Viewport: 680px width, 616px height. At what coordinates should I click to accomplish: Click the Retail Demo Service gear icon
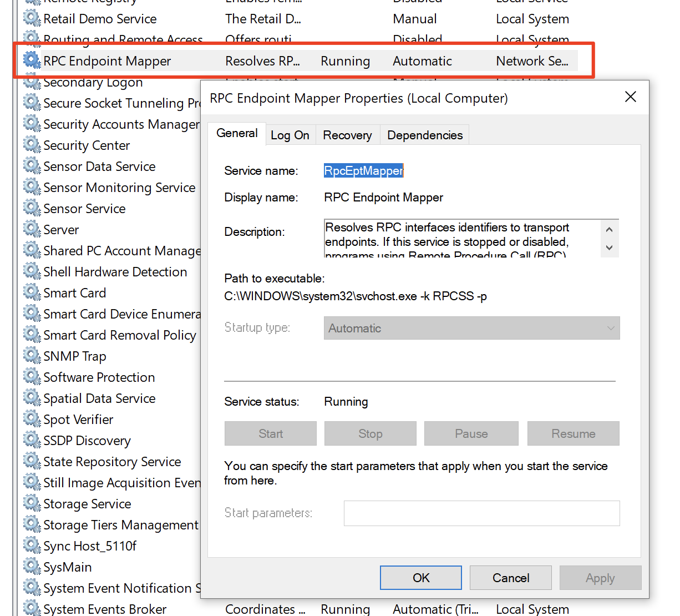click(32, 19)
